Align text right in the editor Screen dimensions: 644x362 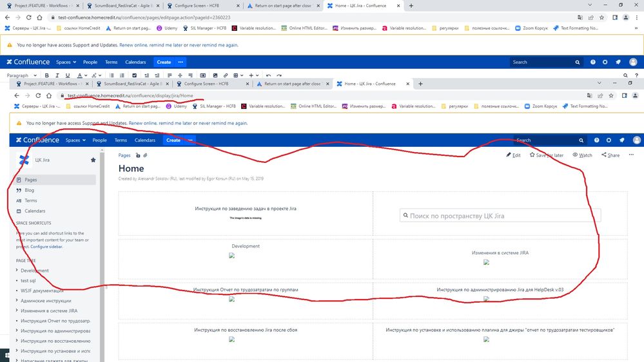[x=190, y=75]
